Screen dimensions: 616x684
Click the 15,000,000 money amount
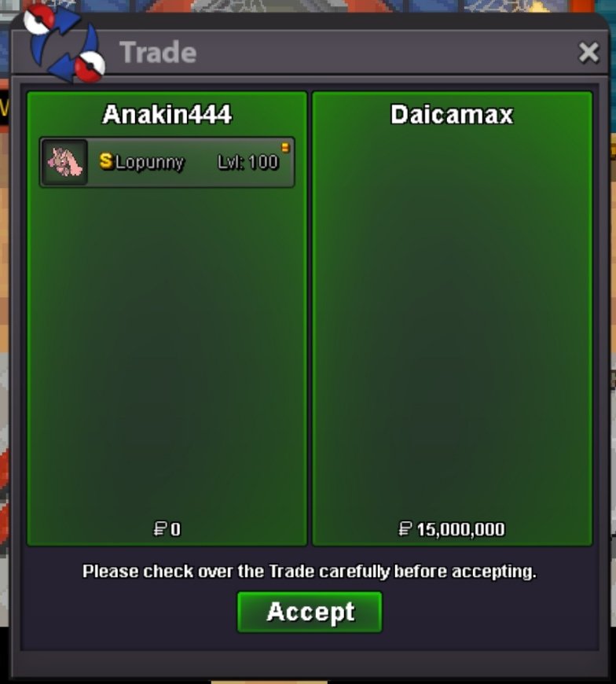pyautogui.click(x=460, y=529)
